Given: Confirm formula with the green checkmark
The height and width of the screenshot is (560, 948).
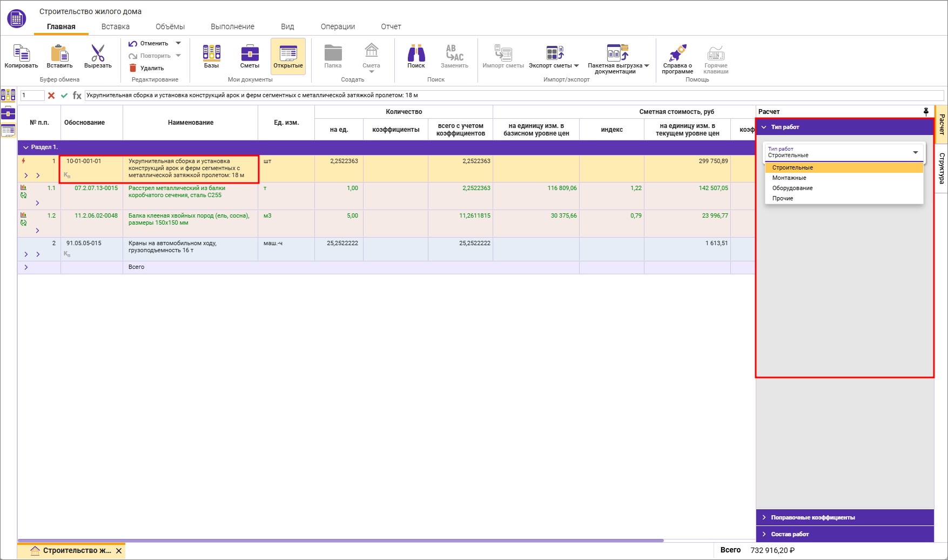Looking at the screenshot, I should click(64, 96).
